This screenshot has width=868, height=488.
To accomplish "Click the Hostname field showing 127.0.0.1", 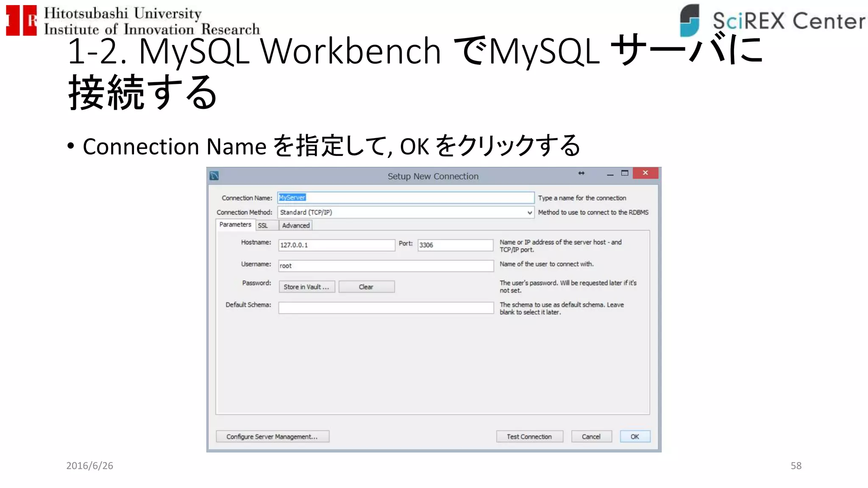I will pyautogui.click(x=337, y=245).
